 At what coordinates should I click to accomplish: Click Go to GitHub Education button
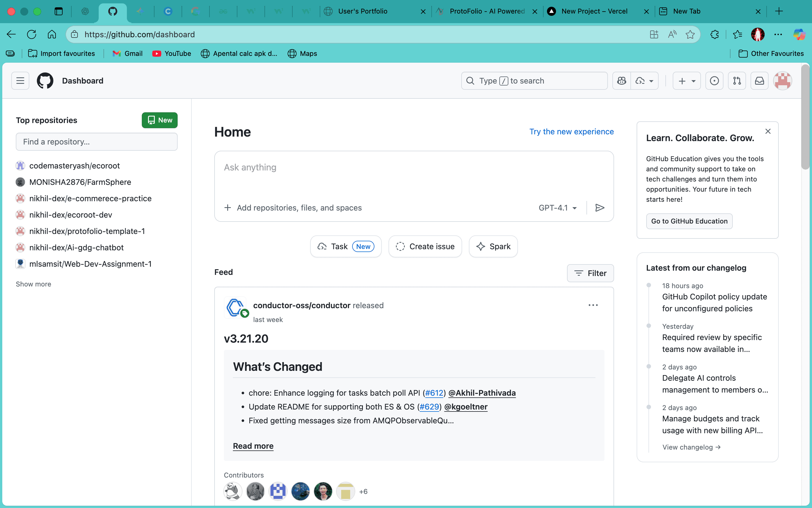click(x=689, y=221)
